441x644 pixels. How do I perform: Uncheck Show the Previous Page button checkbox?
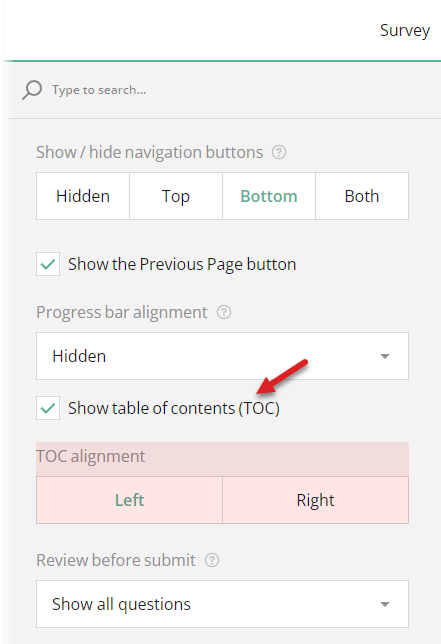48,264
